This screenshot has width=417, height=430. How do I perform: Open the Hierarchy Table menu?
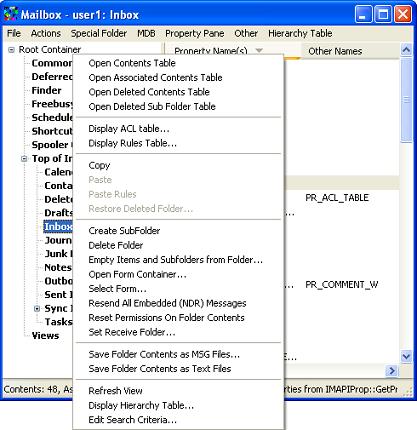coord(300,33)
